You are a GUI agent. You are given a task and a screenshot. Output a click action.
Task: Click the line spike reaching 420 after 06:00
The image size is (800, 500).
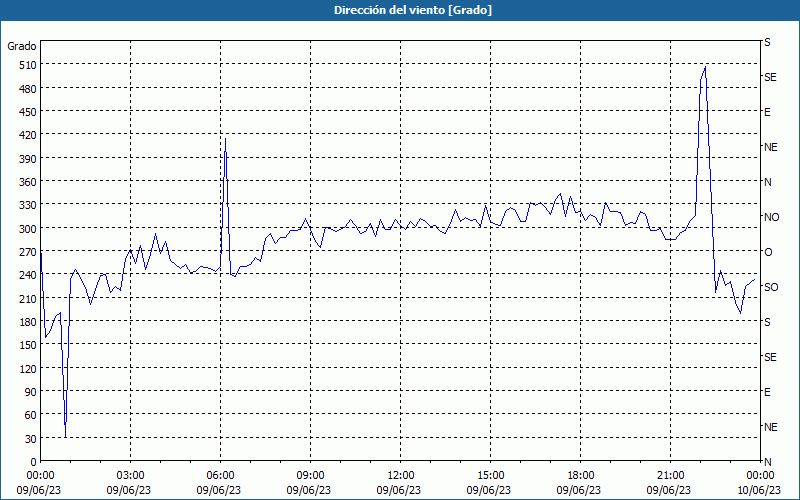[226, 139]
